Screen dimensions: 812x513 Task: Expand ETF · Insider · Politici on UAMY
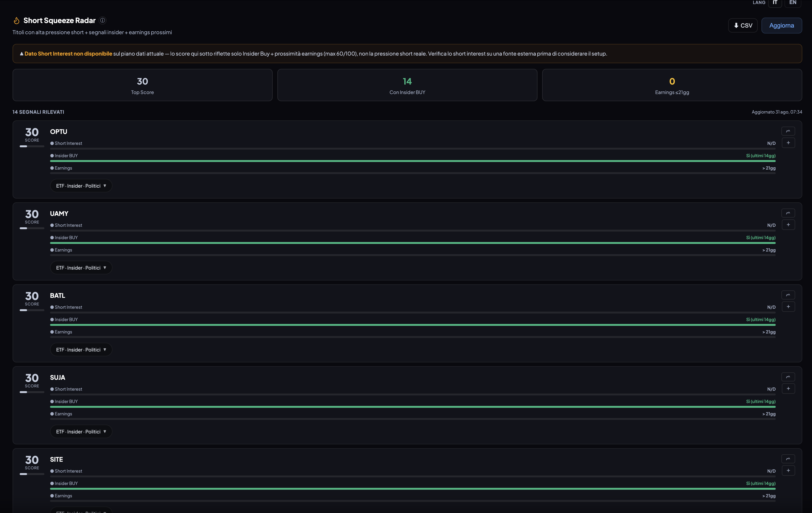(81, 268)
